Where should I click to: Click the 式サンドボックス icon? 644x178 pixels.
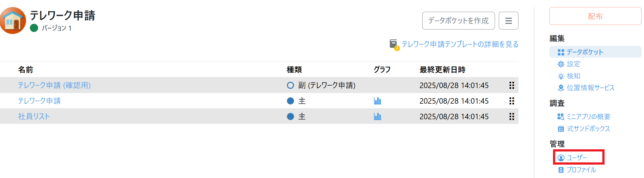click(561, 129)
